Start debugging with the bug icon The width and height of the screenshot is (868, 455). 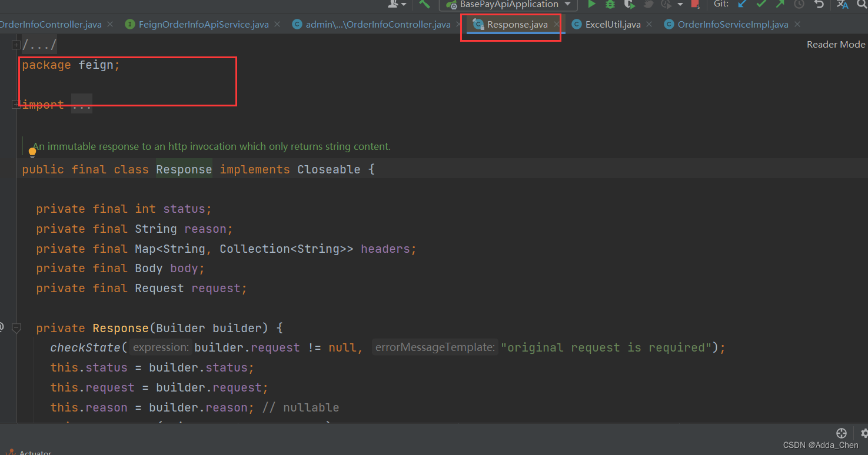(609, 5)
